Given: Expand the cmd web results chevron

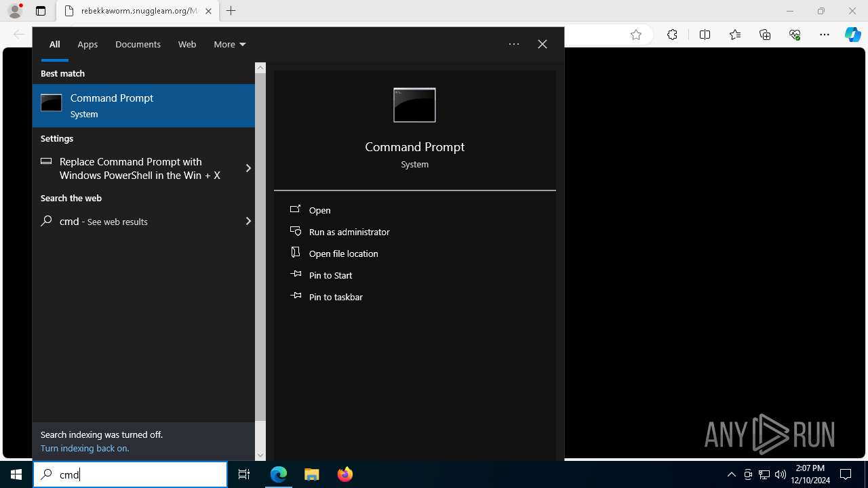Looking at the screenshot, I should 248,221.
